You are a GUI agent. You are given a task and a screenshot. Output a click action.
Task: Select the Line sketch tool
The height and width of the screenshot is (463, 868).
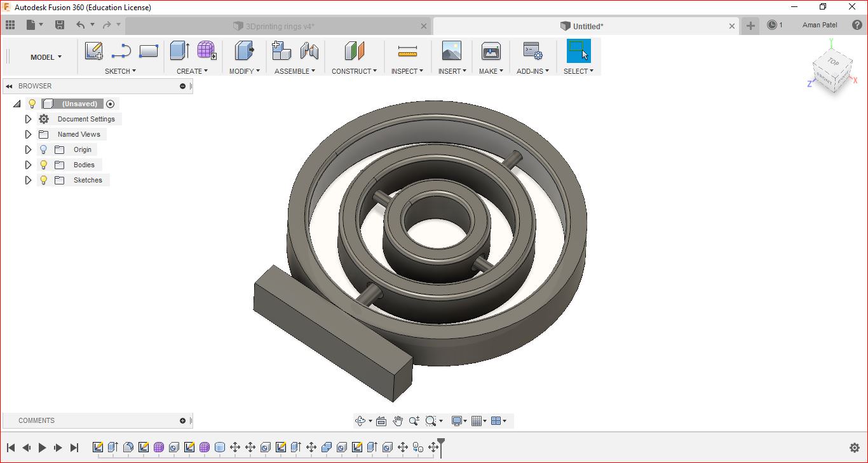(x=121, y=51)
